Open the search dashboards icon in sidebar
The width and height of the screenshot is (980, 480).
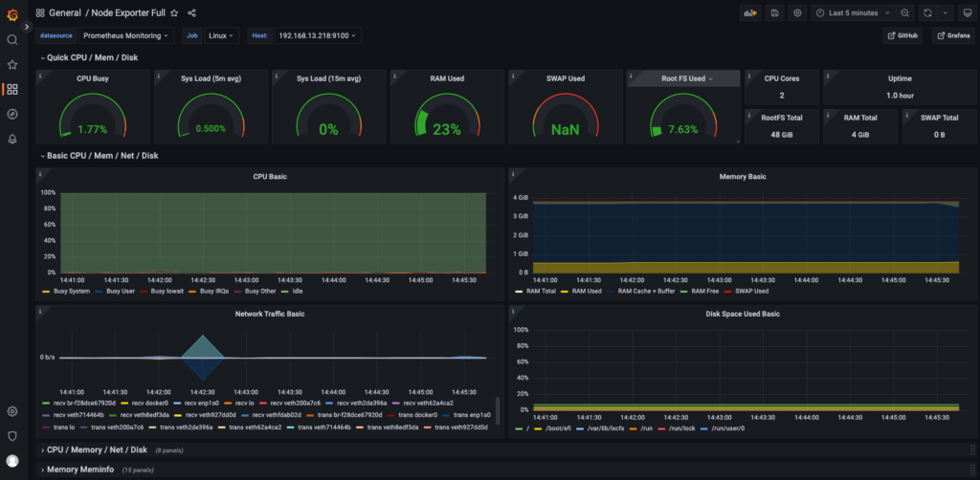(11, 40)
